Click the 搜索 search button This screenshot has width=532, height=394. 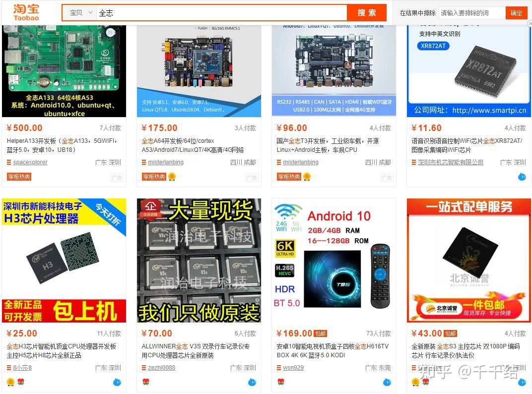coord(366,13)
